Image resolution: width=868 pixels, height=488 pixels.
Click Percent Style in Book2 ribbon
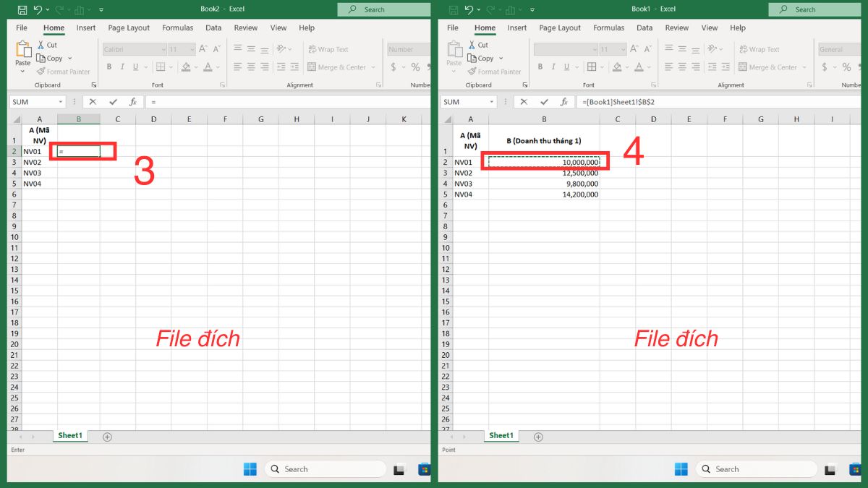[x=415, y=67]
